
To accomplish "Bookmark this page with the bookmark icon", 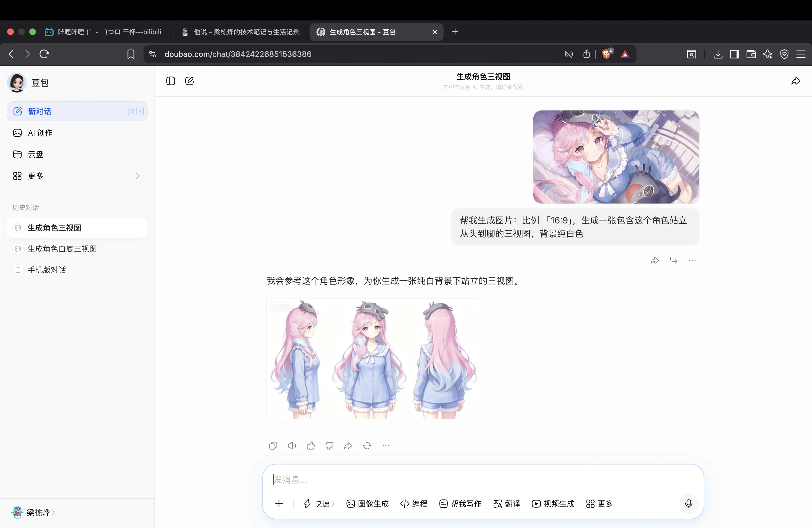I will 131,54.
